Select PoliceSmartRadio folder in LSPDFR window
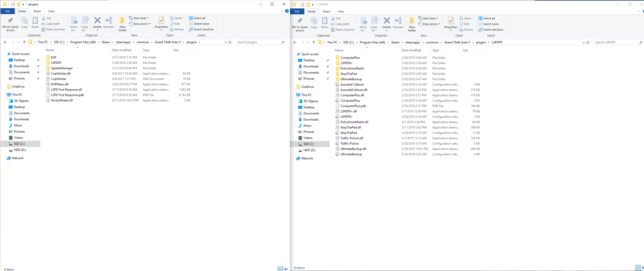Image resolution: width=644 pixels, height=271 pixels. pyautogui.click(x=352, y=68)
